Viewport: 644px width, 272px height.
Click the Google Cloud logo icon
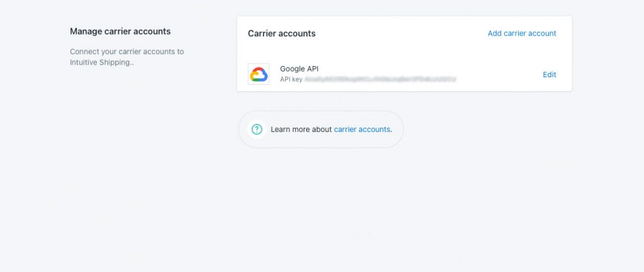258,74
